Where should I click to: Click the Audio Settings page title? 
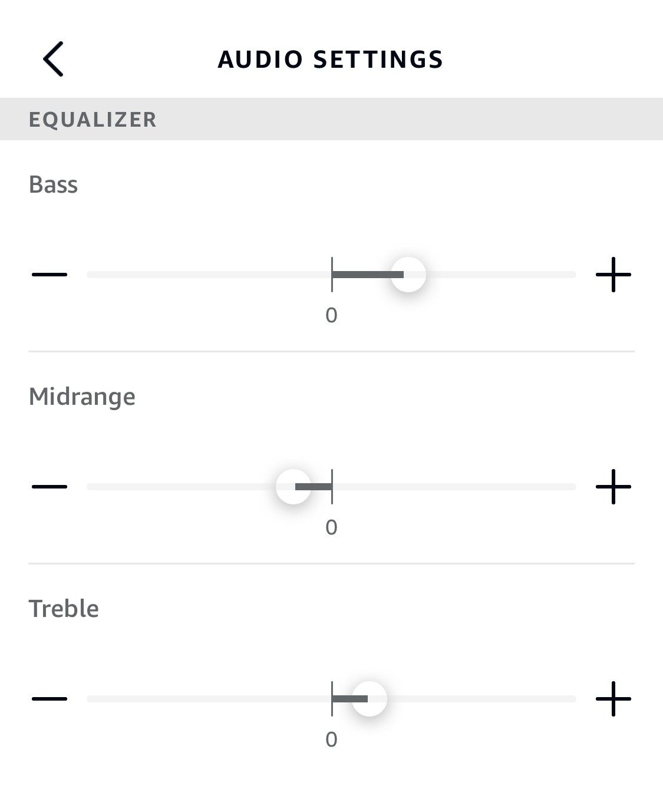(331, 60)
